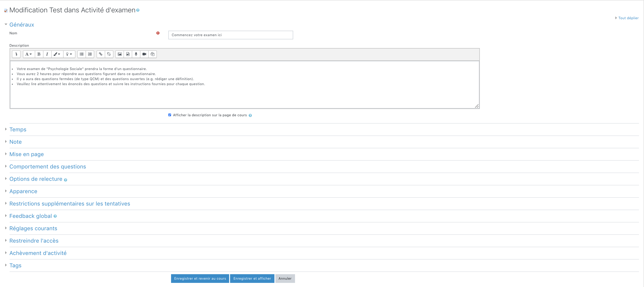Click Tout déplier link
Image resolution: width=644 pixels, height=287 pixels.
[628, 18]
